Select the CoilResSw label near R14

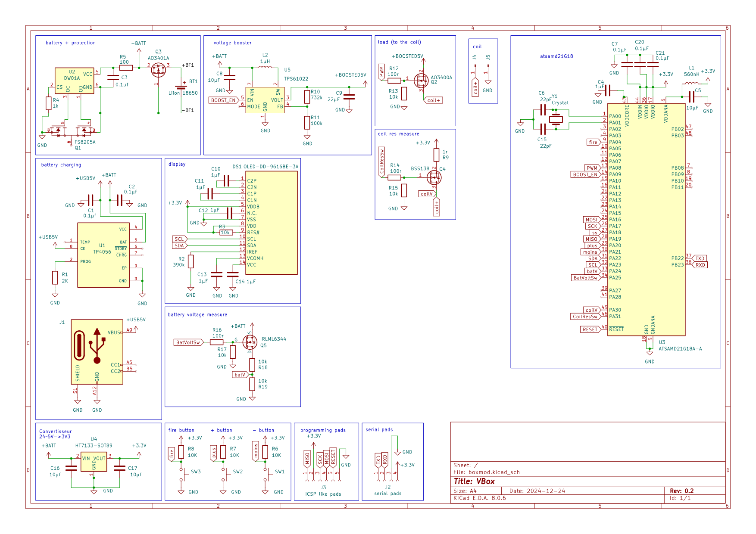point(381,162)
